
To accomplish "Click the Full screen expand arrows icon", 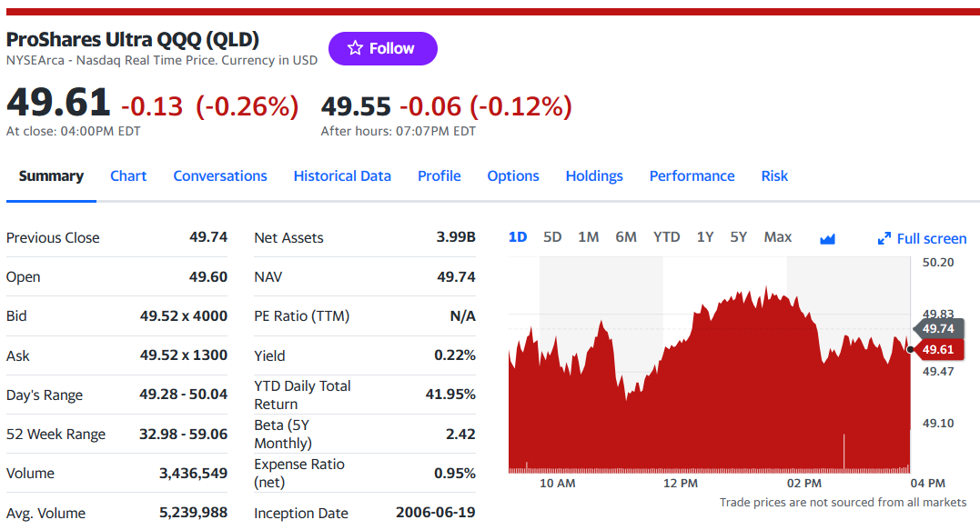I will [x=884, y=238].
